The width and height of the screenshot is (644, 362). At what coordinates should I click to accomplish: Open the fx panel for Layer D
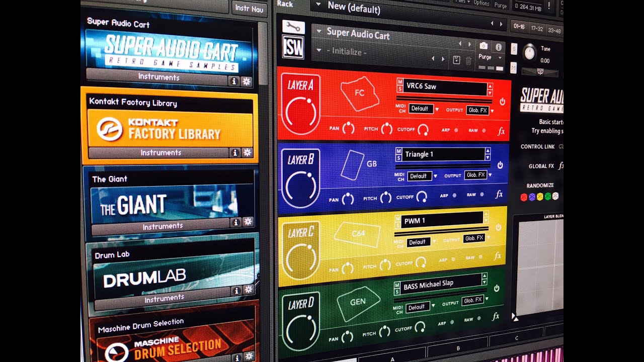[x=496, y=316]
